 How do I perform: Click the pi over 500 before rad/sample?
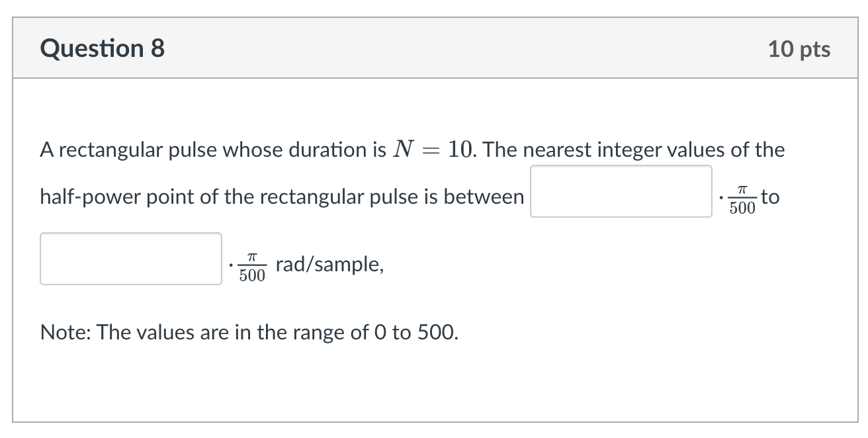point(252,264)
